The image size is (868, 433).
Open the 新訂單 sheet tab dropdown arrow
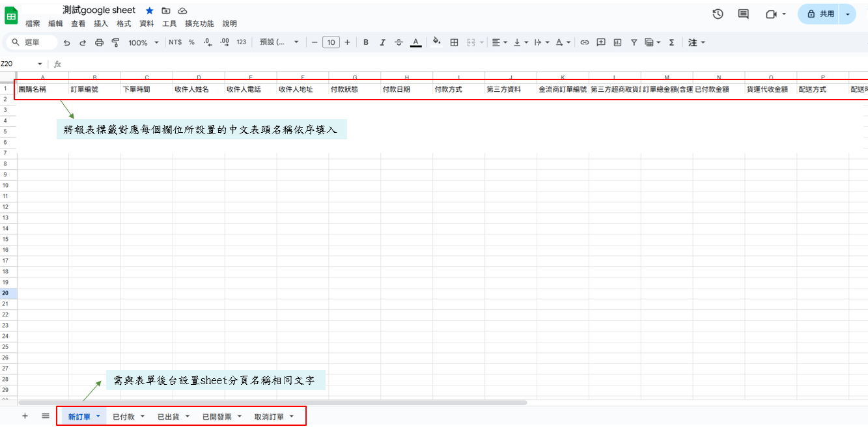tap(98, 416)
